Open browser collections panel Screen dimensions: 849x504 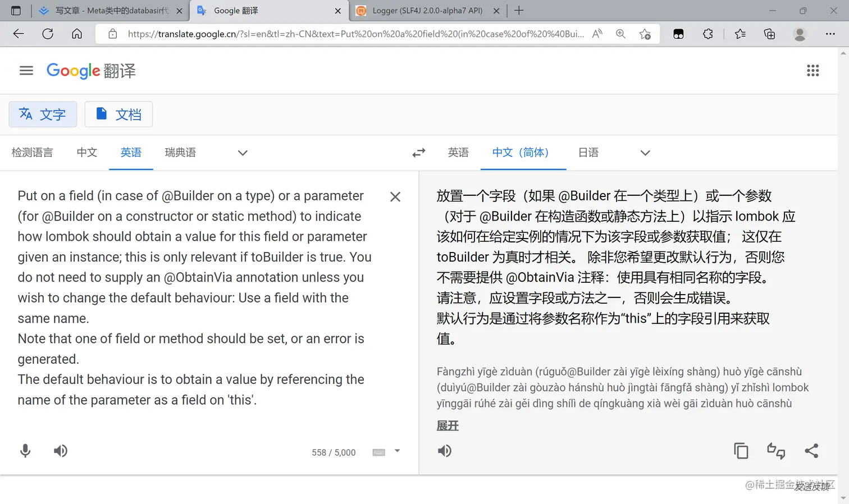pyautogui.click(x=769, y=34)
